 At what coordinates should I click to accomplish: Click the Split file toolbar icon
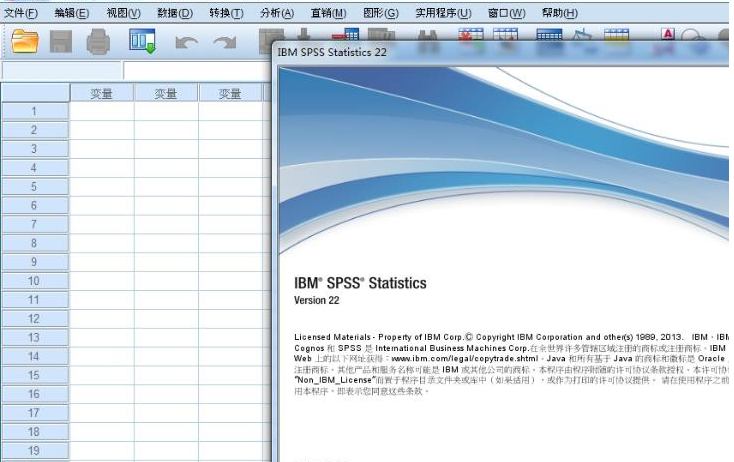[549, 35]
